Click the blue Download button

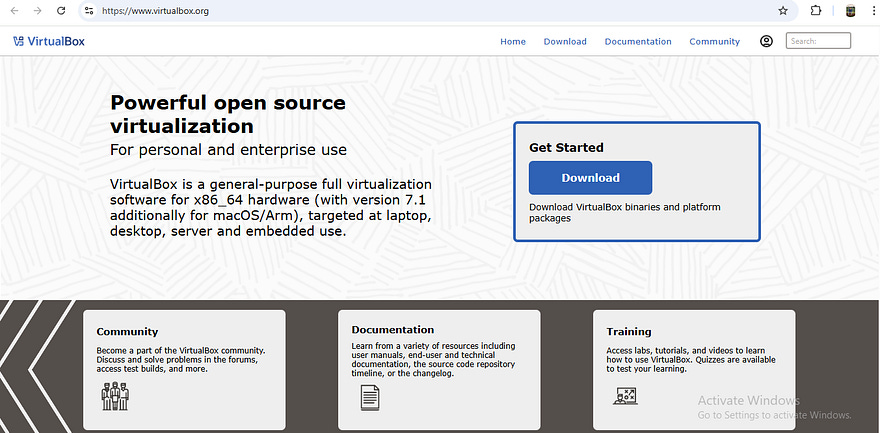point(590,178)
